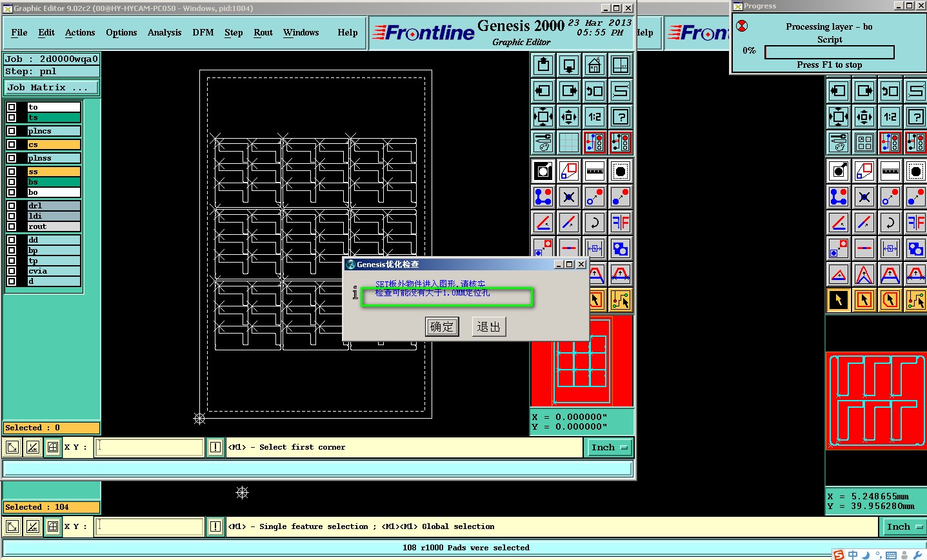Open the DFM menu
The width and height of the screenshot is (927, 560).
click(203, 32)
